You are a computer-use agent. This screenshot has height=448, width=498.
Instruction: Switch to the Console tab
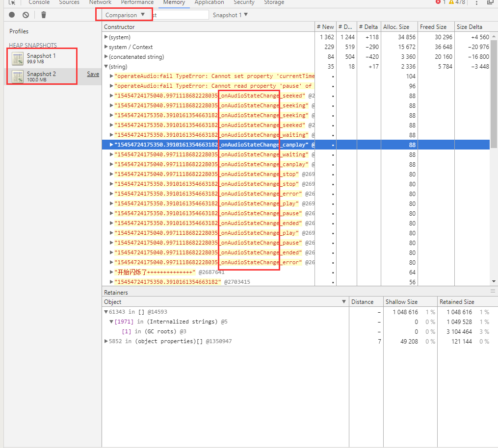coord(39,2)
